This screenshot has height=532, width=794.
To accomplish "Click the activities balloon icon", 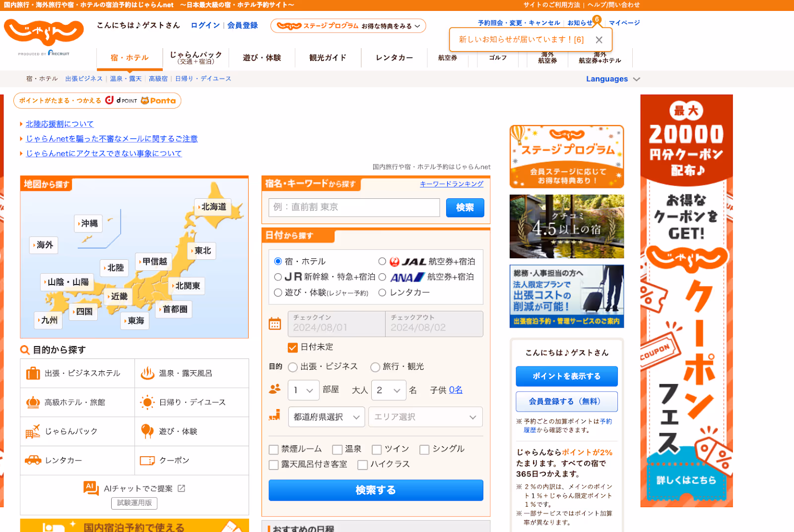I will (x=147, y=431).
